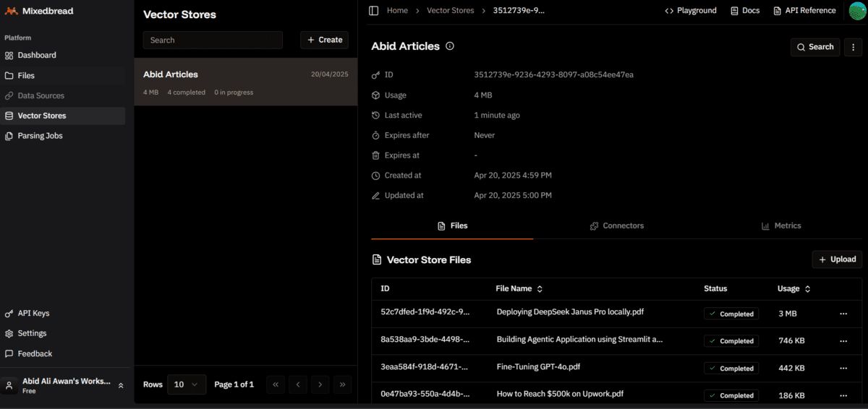Toggle the sidebar panel icon
Image resolution: width=868 pixels, height=409 pixels.
(x=374, y=11)
